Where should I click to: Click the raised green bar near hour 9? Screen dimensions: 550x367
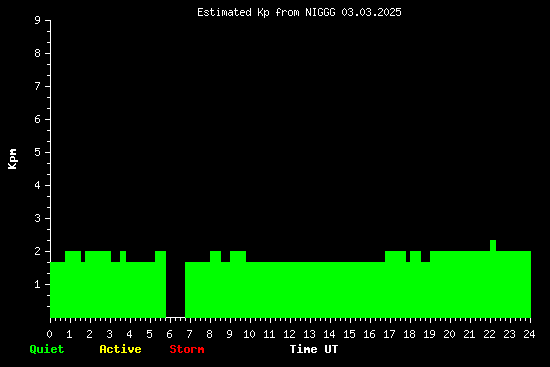(238, 284)
